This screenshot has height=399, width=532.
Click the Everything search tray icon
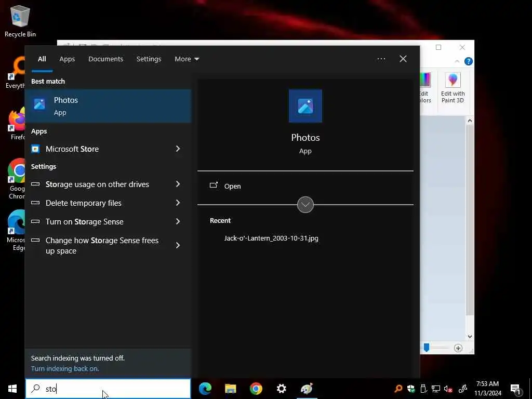398,389
